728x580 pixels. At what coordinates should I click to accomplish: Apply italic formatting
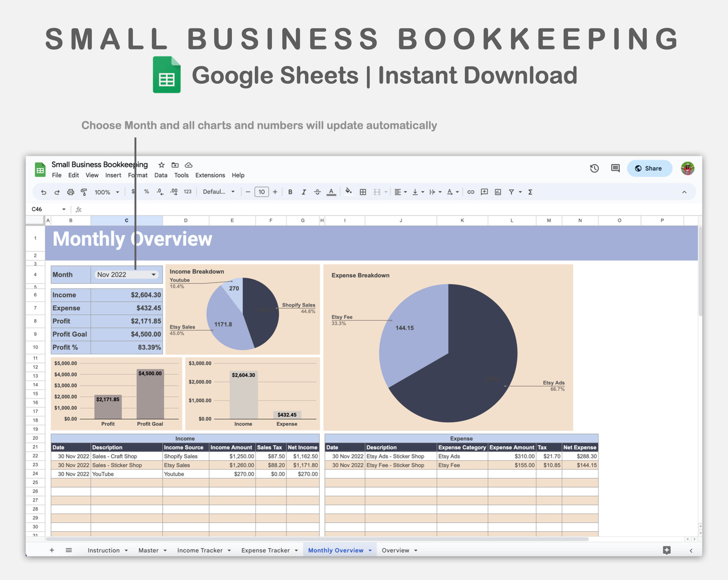click(304, 192)
